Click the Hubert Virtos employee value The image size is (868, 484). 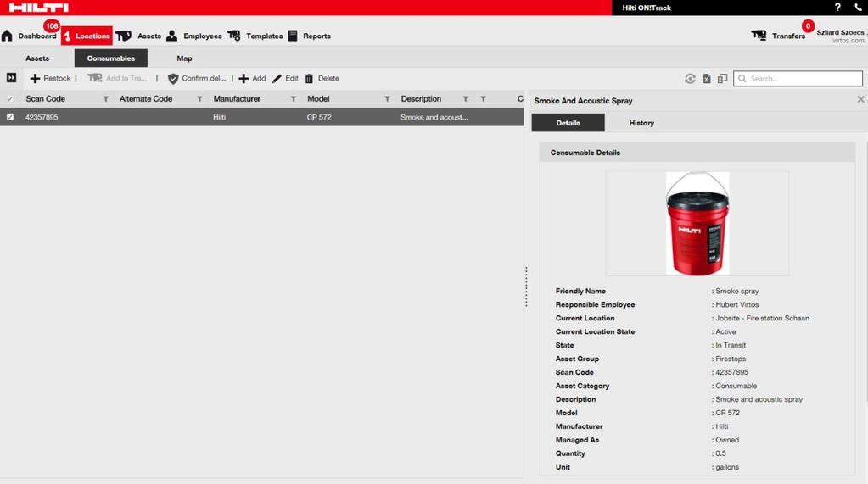click(736, 305)
